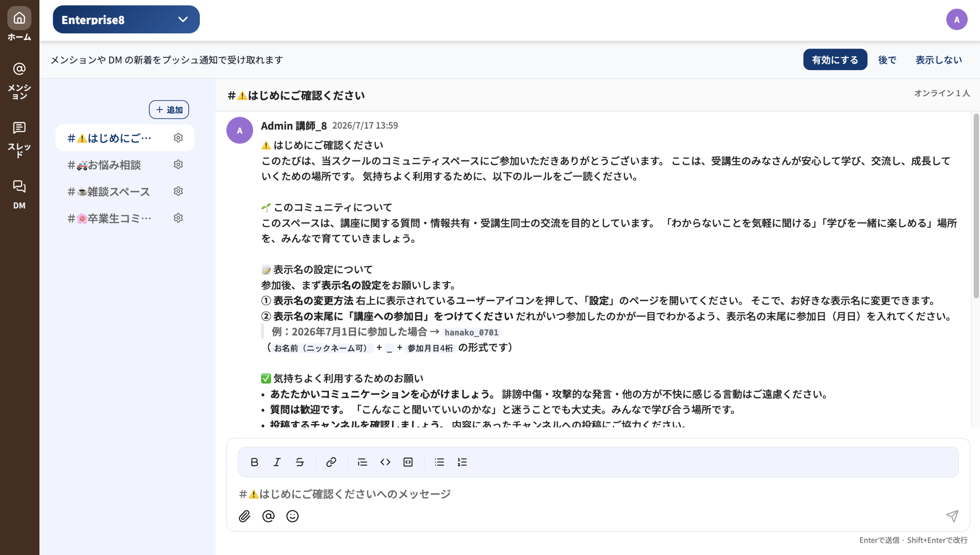Click 有効にする to enable push notifications
This screenshot has height=555, width=980.
(835, 60)
